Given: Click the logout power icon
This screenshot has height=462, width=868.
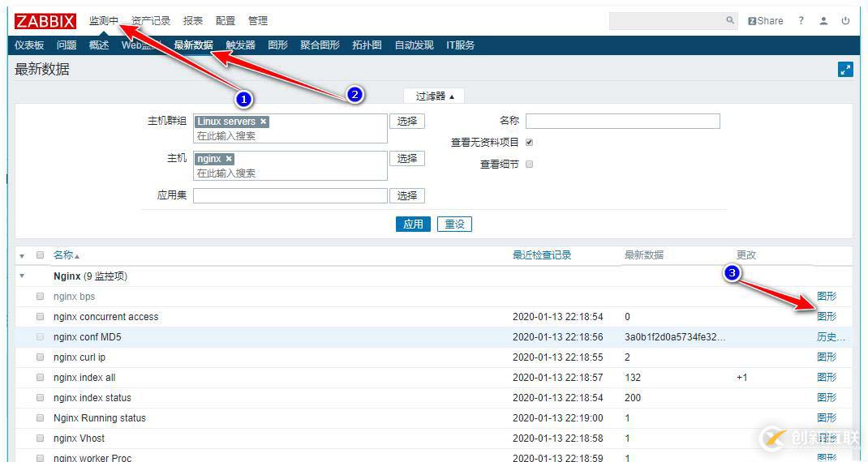Looking at the screenshot, I should [845, 21].
